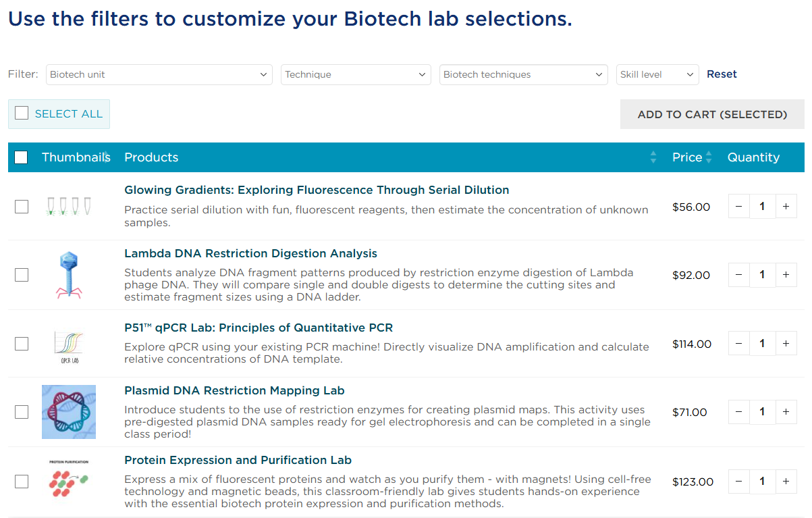The width and height of the screenshot is (812, 518).
Task: Open the Biotech techniques dropdown
Action: (523, 74)
